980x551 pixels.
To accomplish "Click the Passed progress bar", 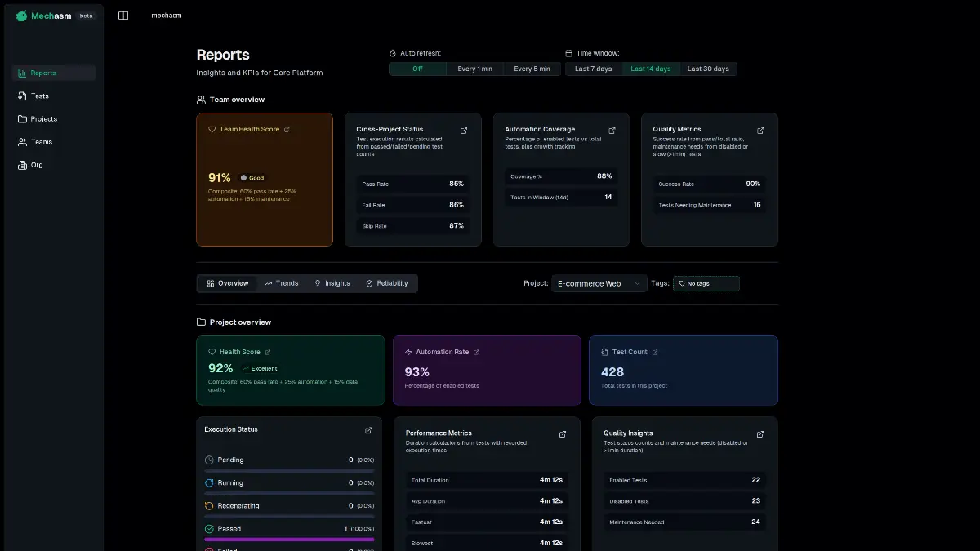I will tap(289, 539).
